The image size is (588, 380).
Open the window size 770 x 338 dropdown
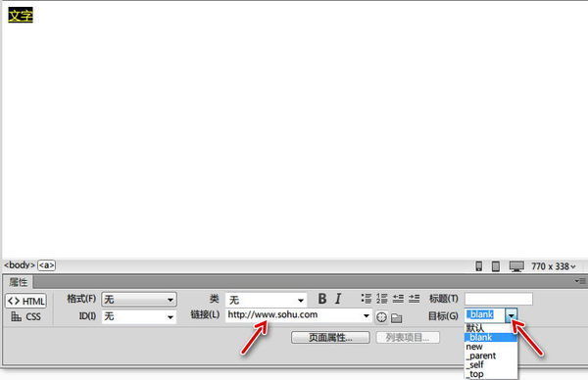pyautogui.click(x=553, y=266)
